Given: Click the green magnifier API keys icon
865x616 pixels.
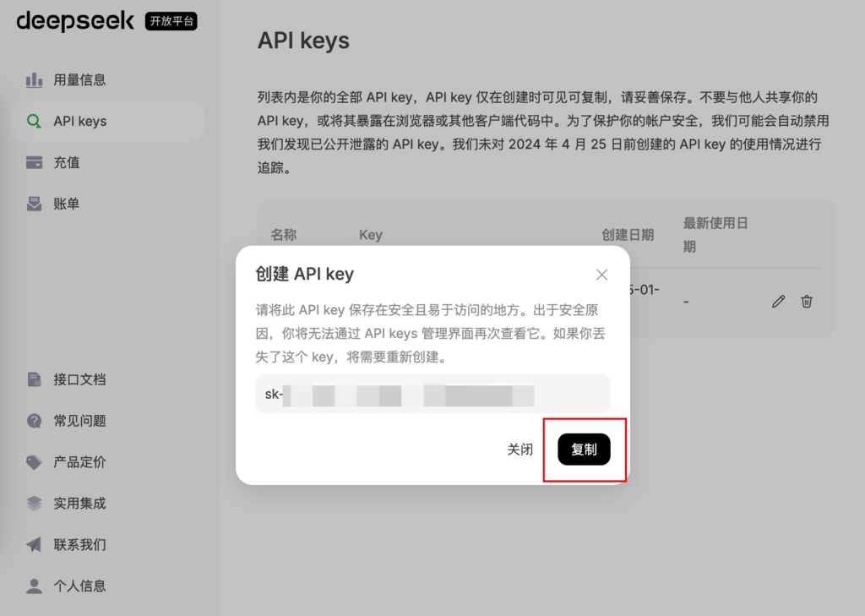Looking at the screenshot, I should coord(34,122).
